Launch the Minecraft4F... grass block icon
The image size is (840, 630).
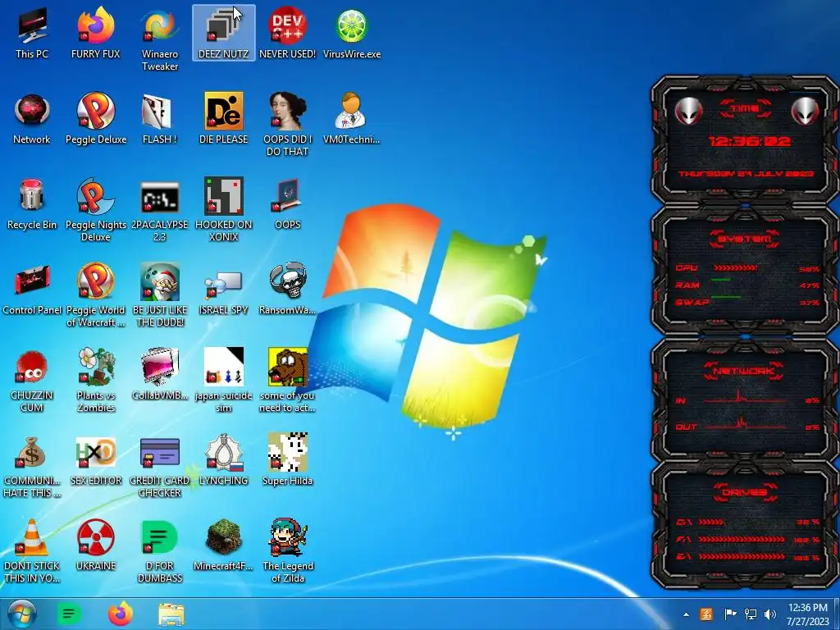[223, 545]
